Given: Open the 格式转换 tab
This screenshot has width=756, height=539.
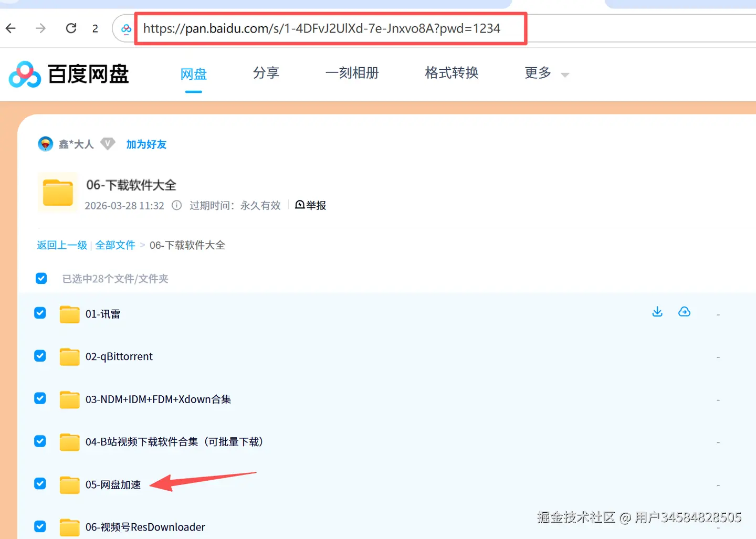Looking at the screenshot, I should click(451, 72).
